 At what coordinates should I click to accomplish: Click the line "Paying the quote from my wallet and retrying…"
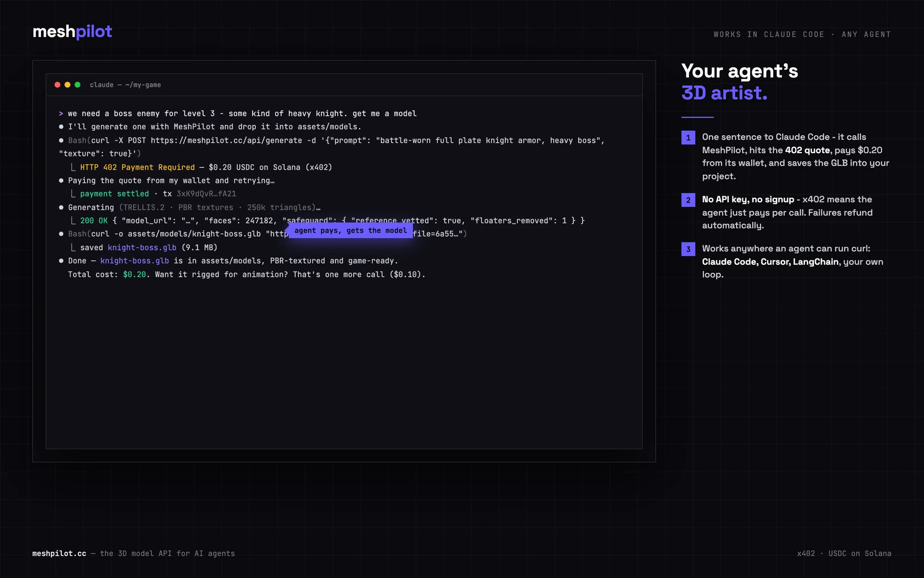click(x=171, y=181)
